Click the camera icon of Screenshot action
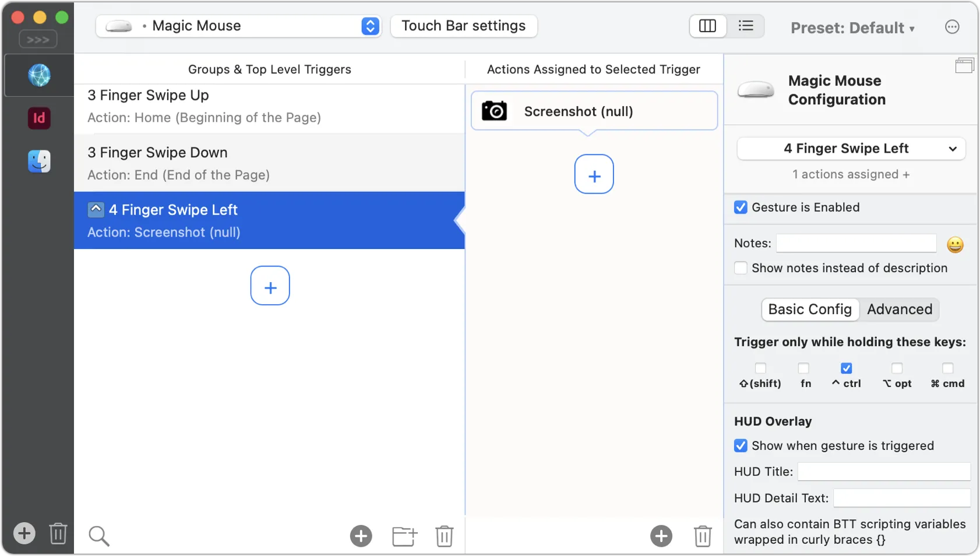Image resolution: width=980 pixels, height=556 pixels. (494, 111)
